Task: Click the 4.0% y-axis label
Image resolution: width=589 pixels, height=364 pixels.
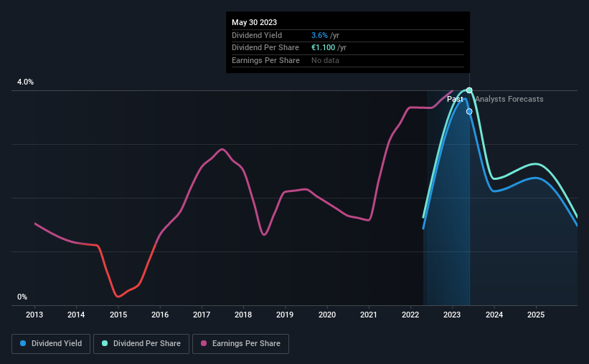Action: point(26,82)
